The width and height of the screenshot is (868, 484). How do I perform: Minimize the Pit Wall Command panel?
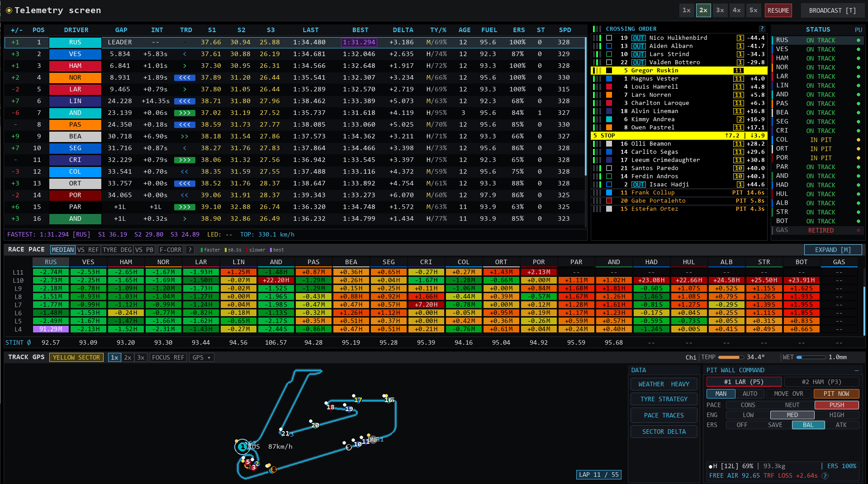click(857, 370)
